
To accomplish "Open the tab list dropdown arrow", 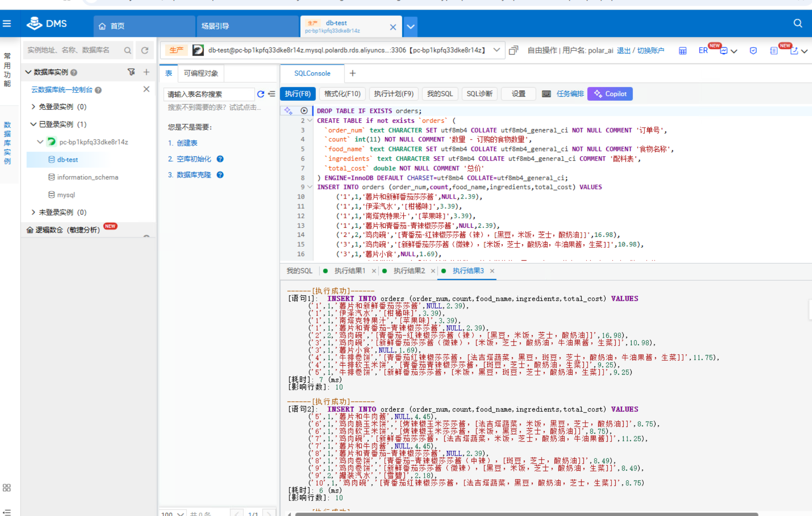I will (411, 27).
